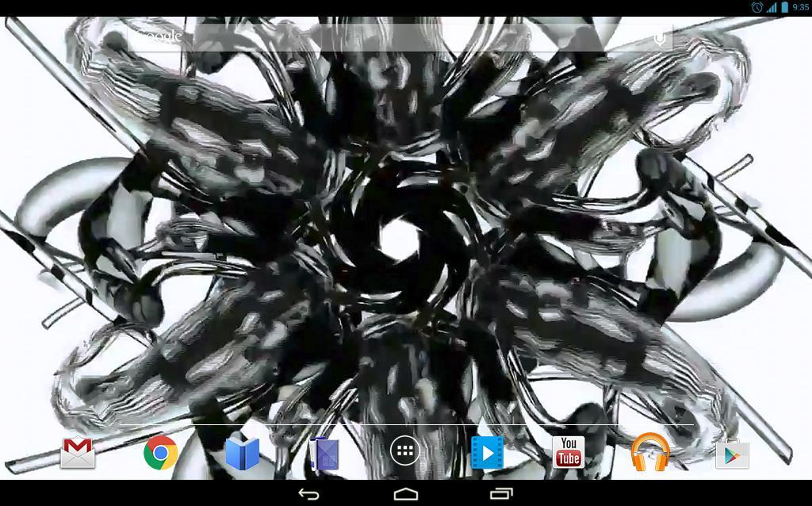Screen dimensions: 812x506
Task: Open the Recent apps overview
Action: pyautogui.click(x=501, y=494)
